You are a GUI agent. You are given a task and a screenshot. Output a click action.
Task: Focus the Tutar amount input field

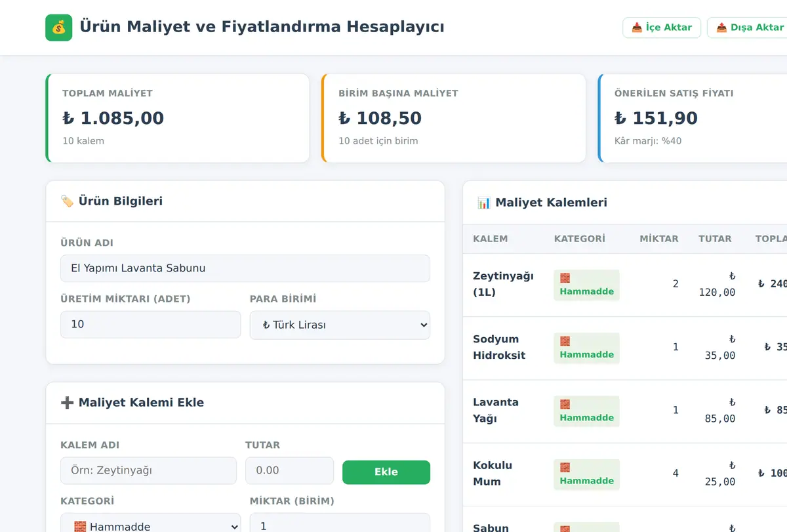point(289,470)
